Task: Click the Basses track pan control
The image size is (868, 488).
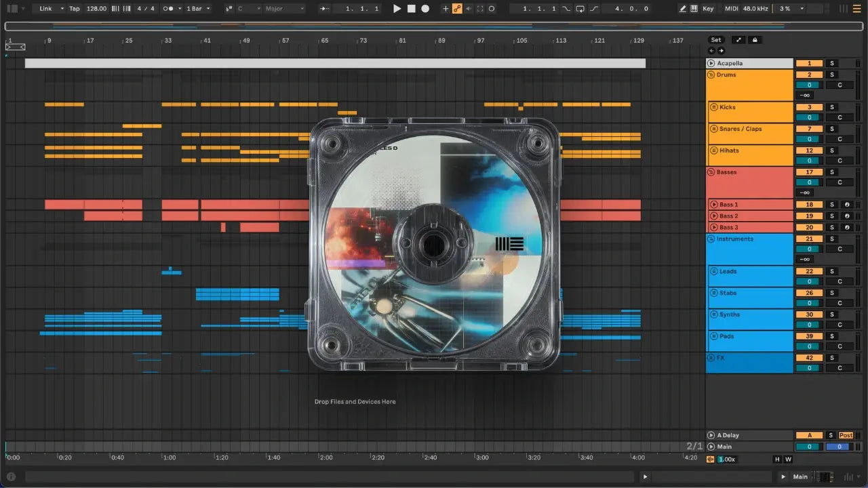Action: pyautogui.click(x=840, y=182)
